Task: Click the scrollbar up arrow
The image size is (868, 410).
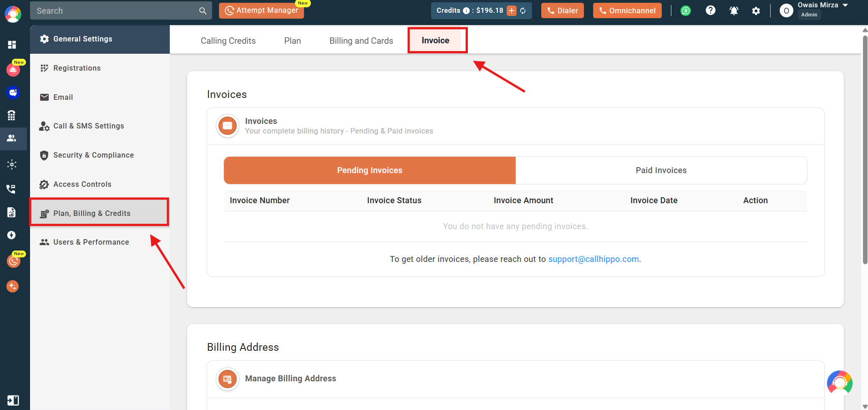Action: pyautogui.click(x=865, y=30)
